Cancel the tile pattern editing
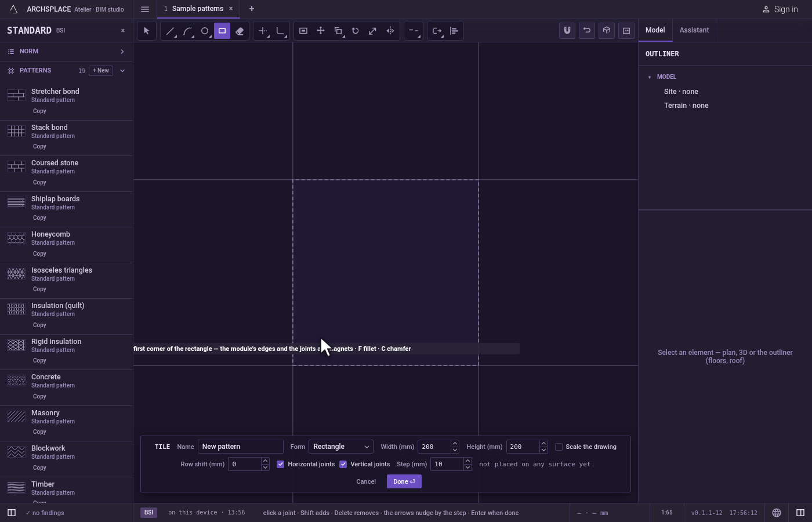The height and width of the screenshot is (522, 812). [366, 481]
